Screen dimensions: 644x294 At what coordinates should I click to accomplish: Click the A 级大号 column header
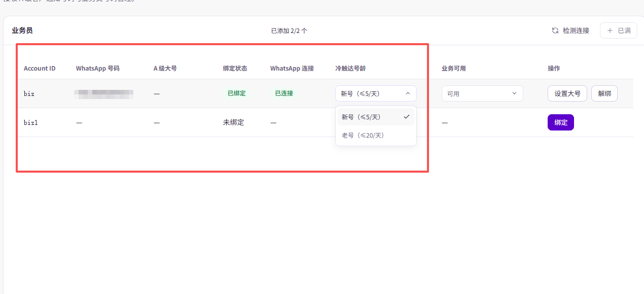coord(165,68)
